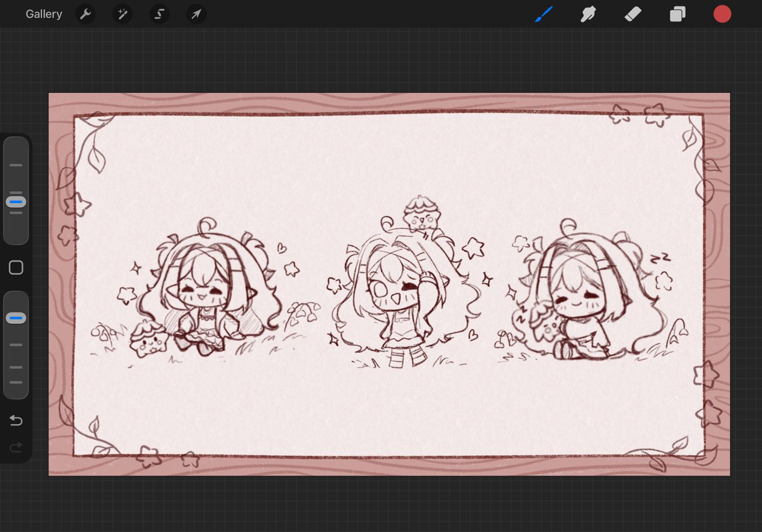
Task: Open the red active color picker
Action: (722, 14)
